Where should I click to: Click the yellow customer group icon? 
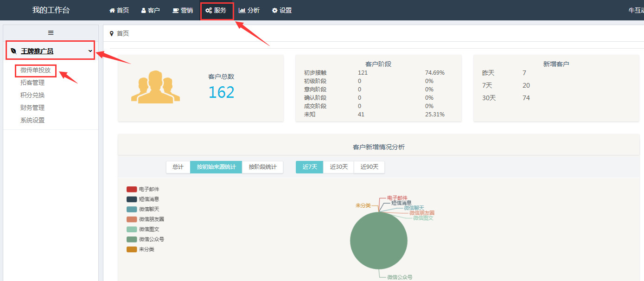(x=155, y=87)
